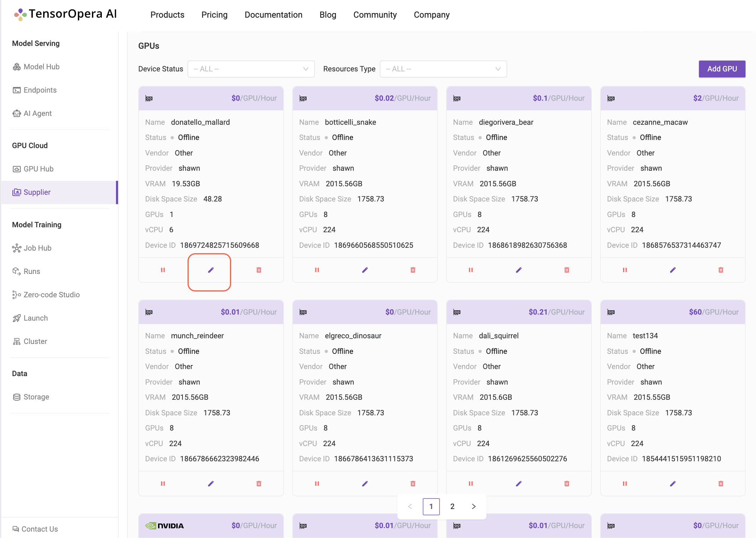Open the Resources Type dropdown
Image resolution: width=756 pixels, height=538 pixels.
click(443, 69)
